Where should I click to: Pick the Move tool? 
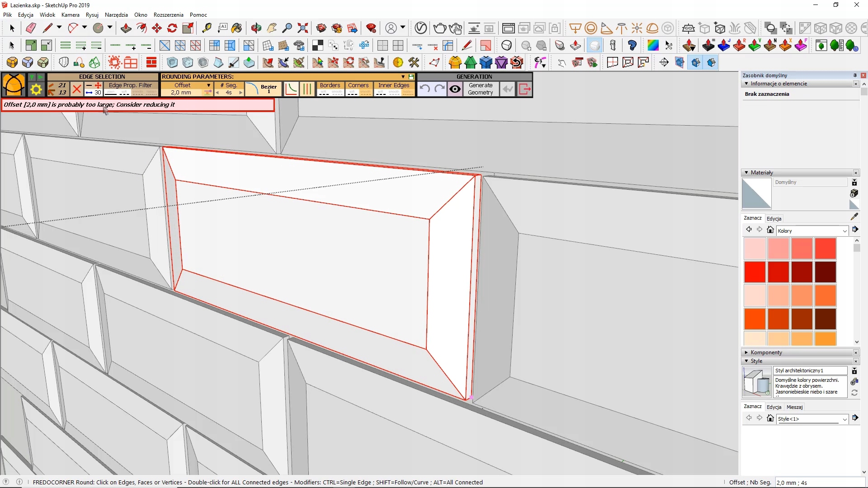point(157,28)
